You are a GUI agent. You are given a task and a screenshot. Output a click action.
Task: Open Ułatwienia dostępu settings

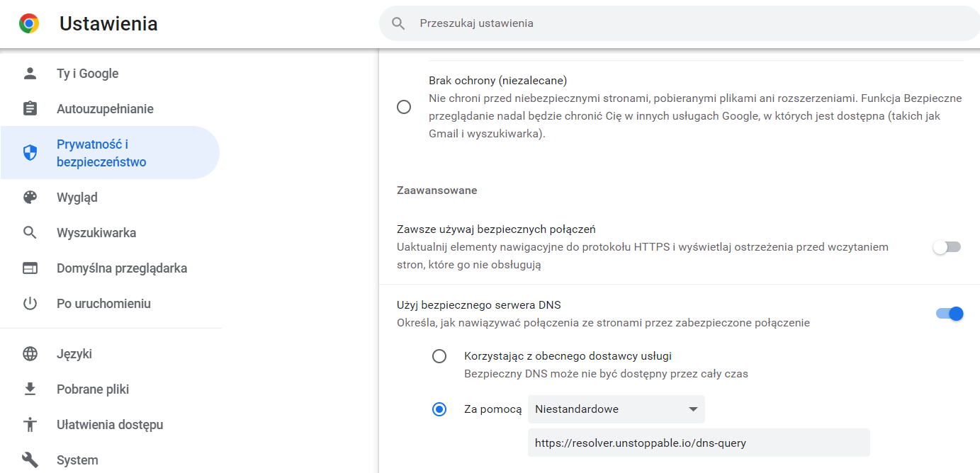[x=110, y=425]
